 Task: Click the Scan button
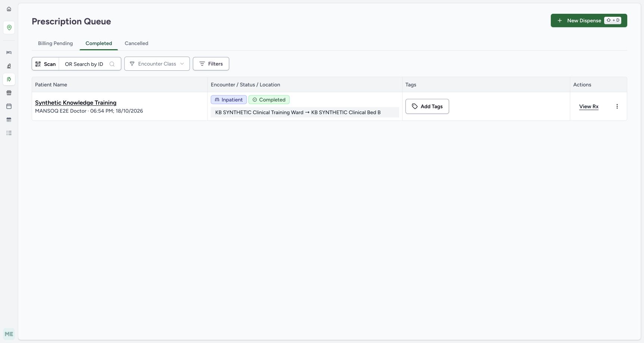[45, 64]
